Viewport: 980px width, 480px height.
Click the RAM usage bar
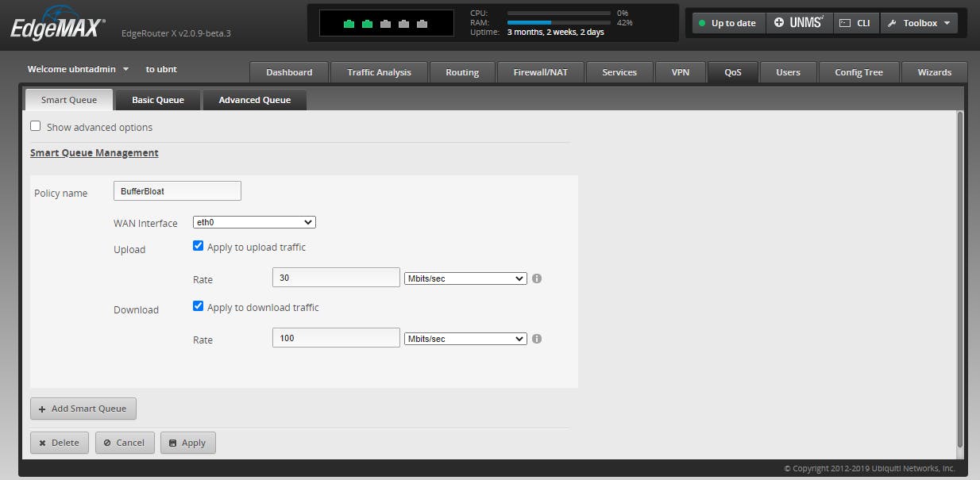[559, 22]
